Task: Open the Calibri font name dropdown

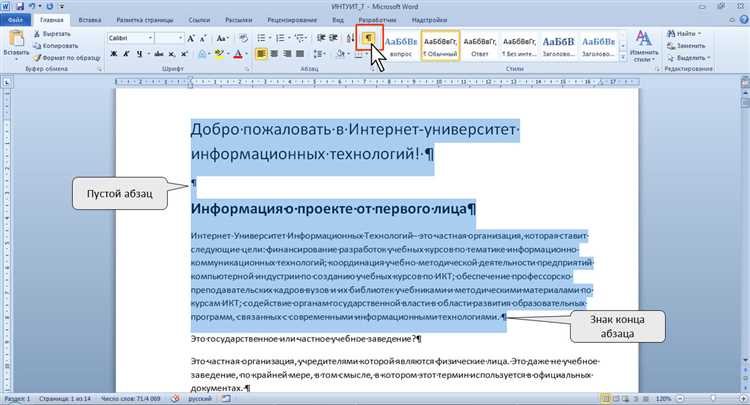Action: [150, 38]
